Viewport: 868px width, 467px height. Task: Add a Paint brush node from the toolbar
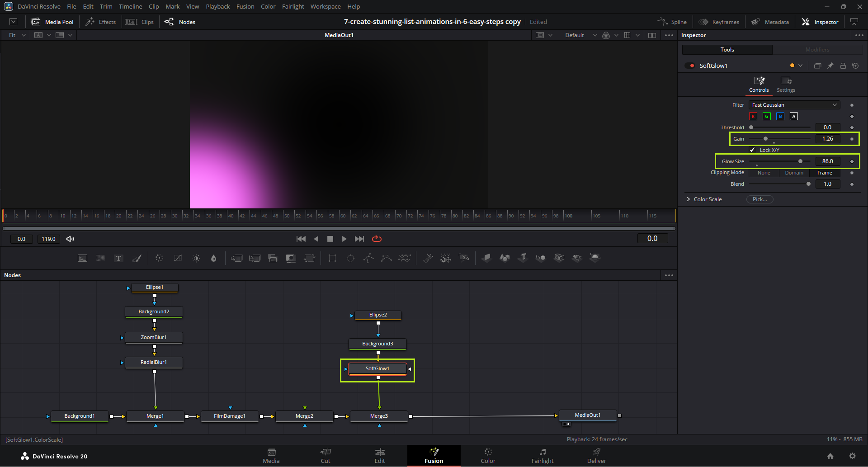[137, 258]
